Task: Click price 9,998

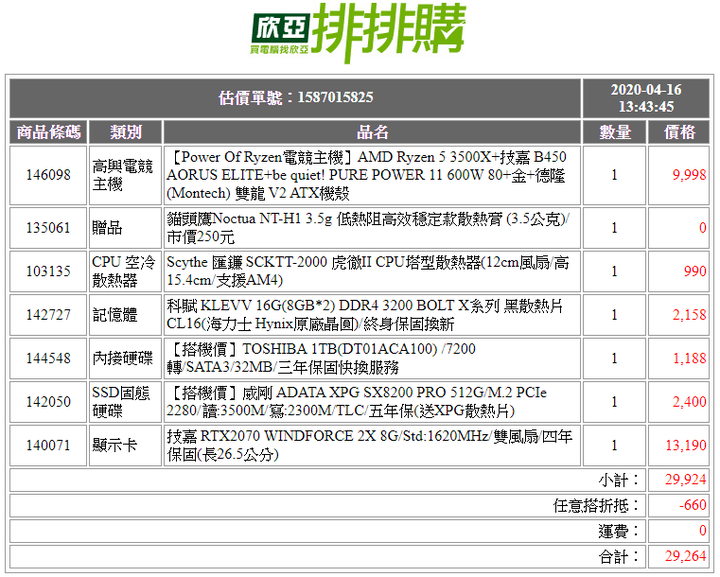Action: click(x=689, y=175)
